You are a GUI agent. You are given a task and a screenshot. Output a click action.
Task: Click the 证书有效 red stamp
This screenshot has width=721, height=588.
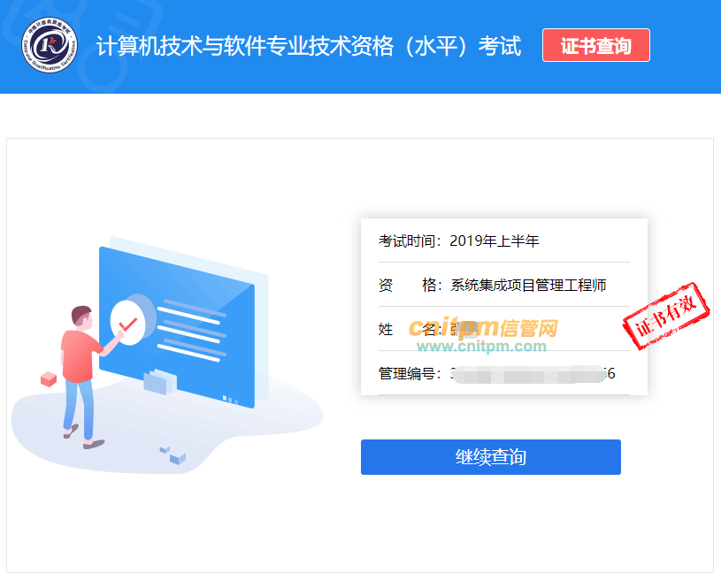click(666, 316)
